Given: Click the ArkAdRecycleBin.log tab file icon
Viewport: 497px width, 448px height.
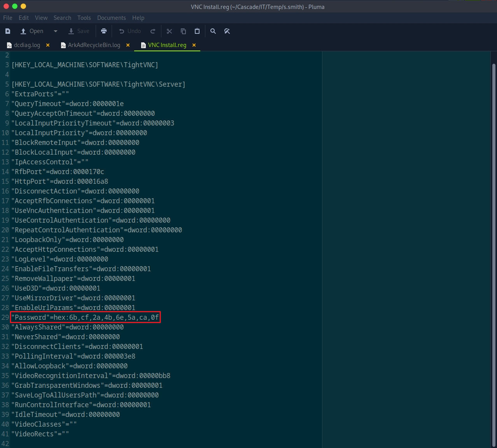Looking at the screenshot, I should tap(63, 45).
